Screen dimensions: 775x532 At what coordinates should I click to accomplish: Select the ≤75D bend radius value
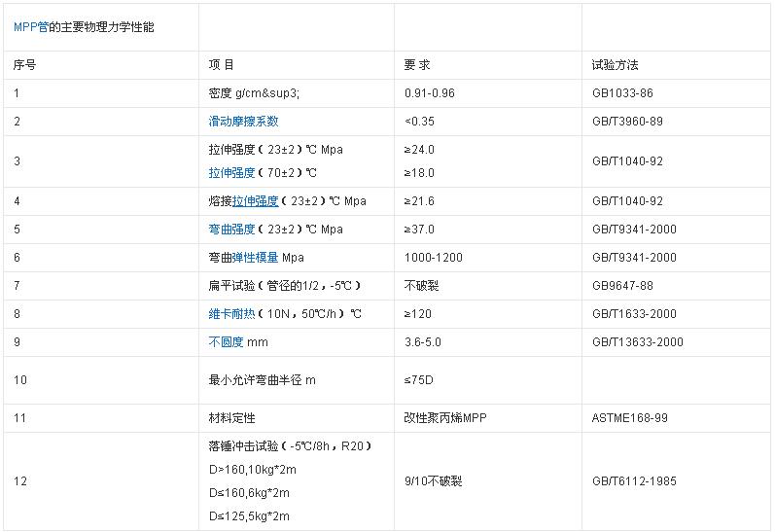420,380
